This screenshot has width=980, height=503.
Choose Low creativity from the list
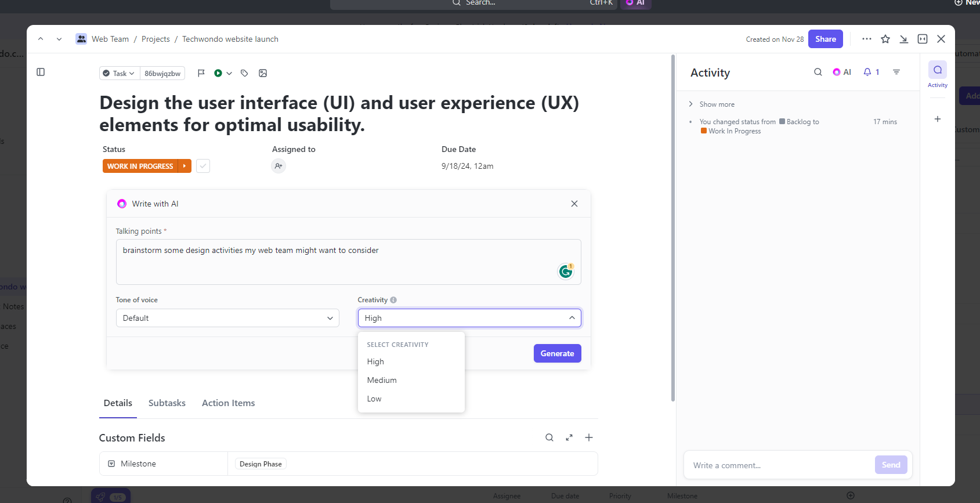click(374, 399)
